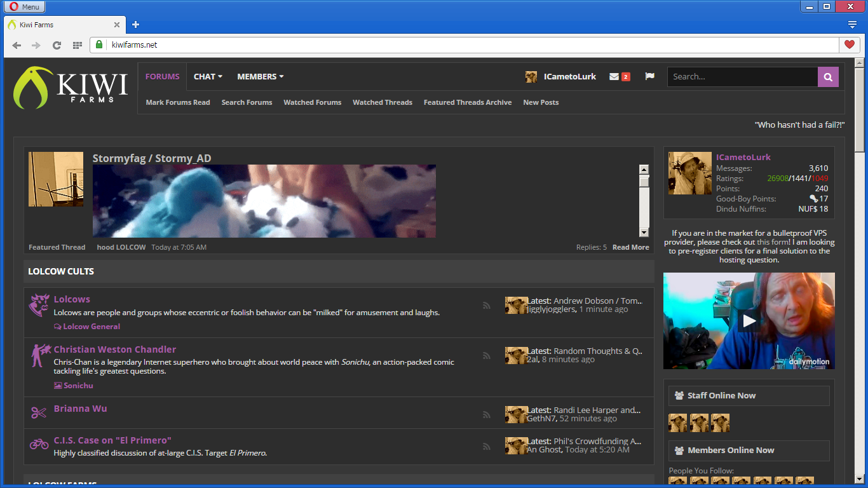
Task: Click the first Staff Online avatar
Action: (678, 423)
